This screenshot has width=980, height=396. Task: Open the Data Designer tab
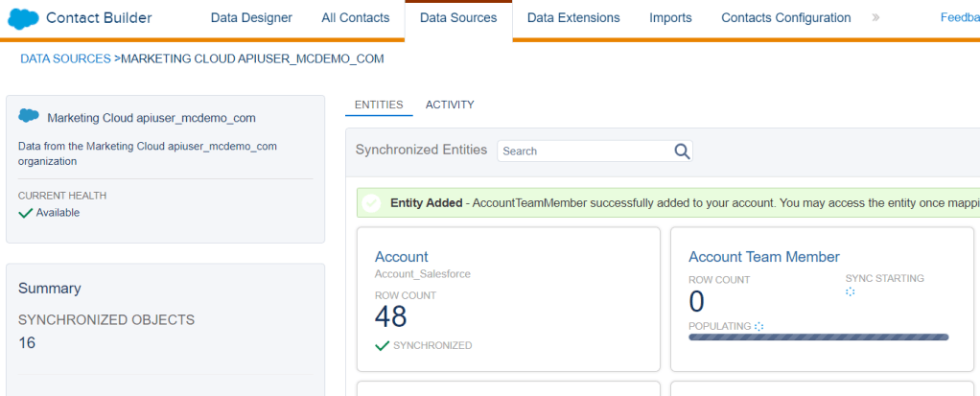point(251,18)
